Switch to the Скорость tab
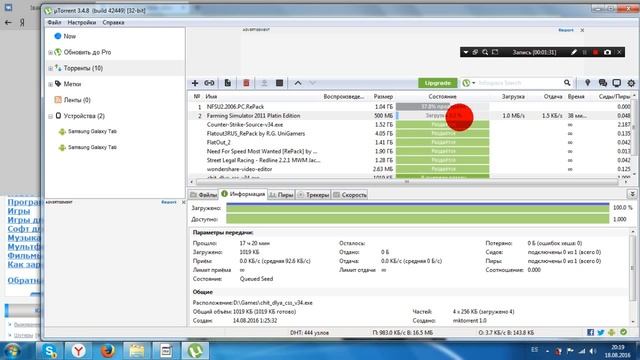 350,195
